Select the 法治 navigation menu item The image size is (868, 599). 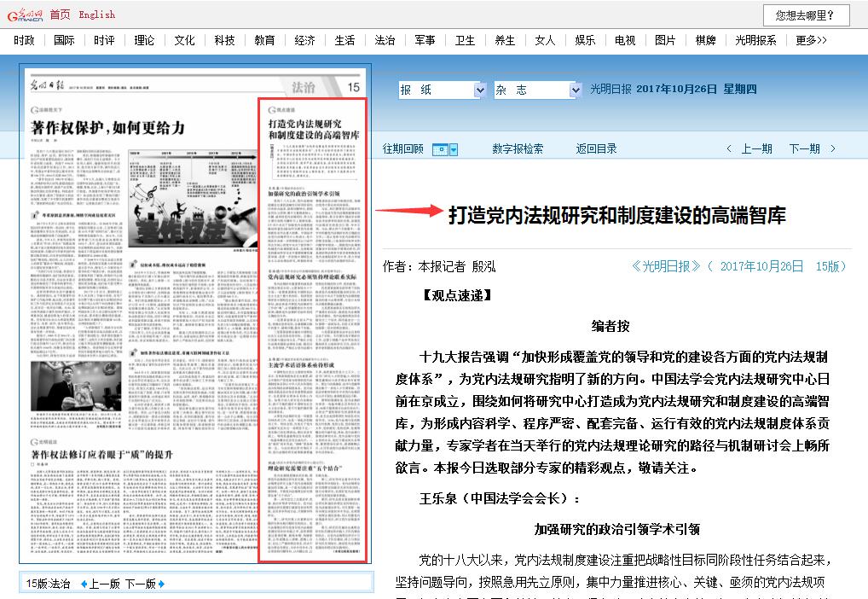click(385, 40)
